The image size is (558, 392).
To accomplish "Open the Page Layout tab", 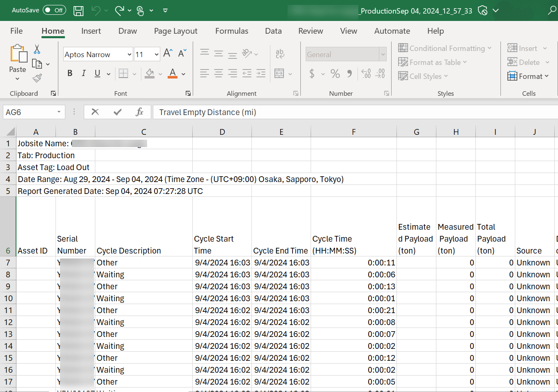I will [175, 31].
